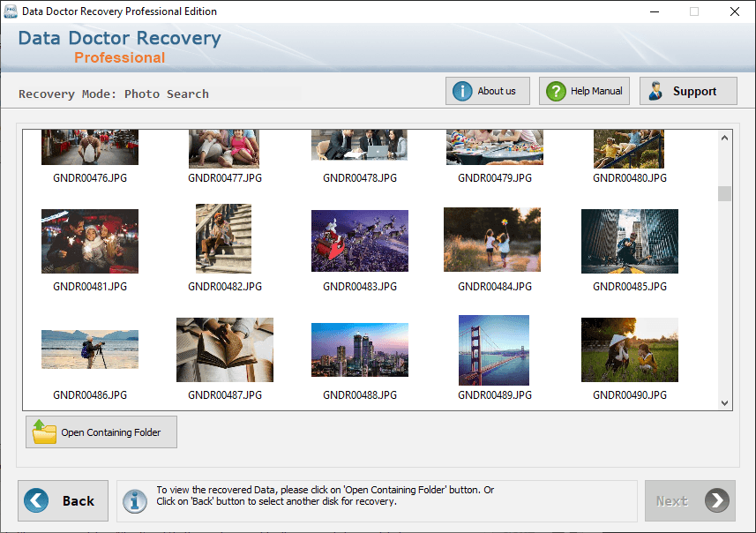
Task: Select GNDR00490.JPG field photo thumbnail
Action: [630, 349]
